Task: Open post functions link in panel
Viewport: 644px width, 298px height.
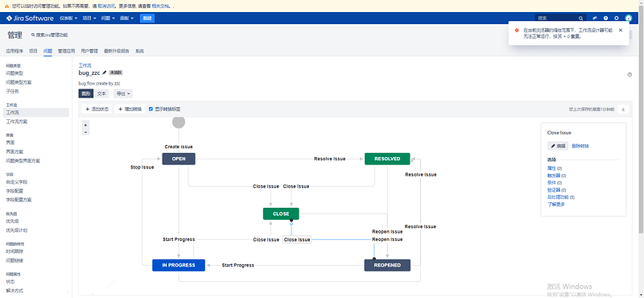Action: click(x=558, y=197)
